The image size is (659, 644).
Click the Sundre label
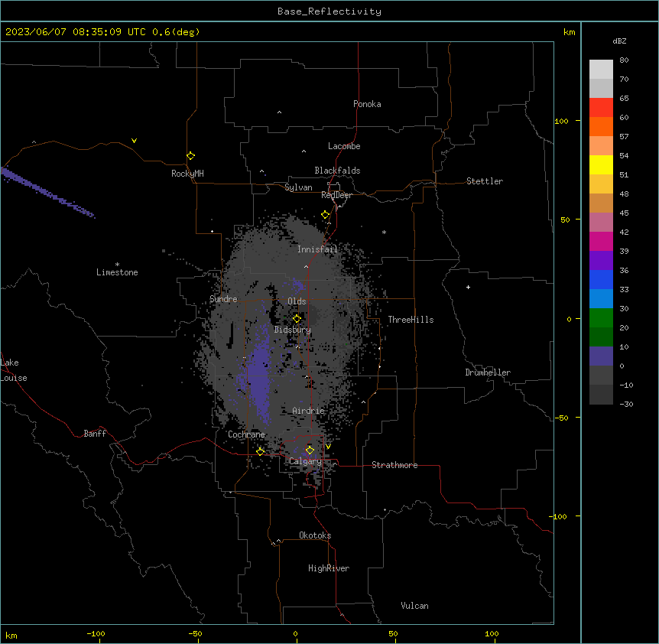(223, 299)
